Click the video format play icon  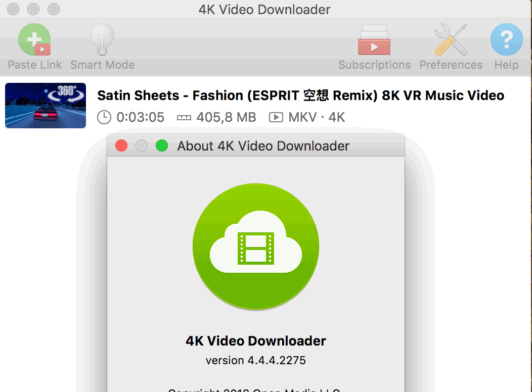(276, 118)
